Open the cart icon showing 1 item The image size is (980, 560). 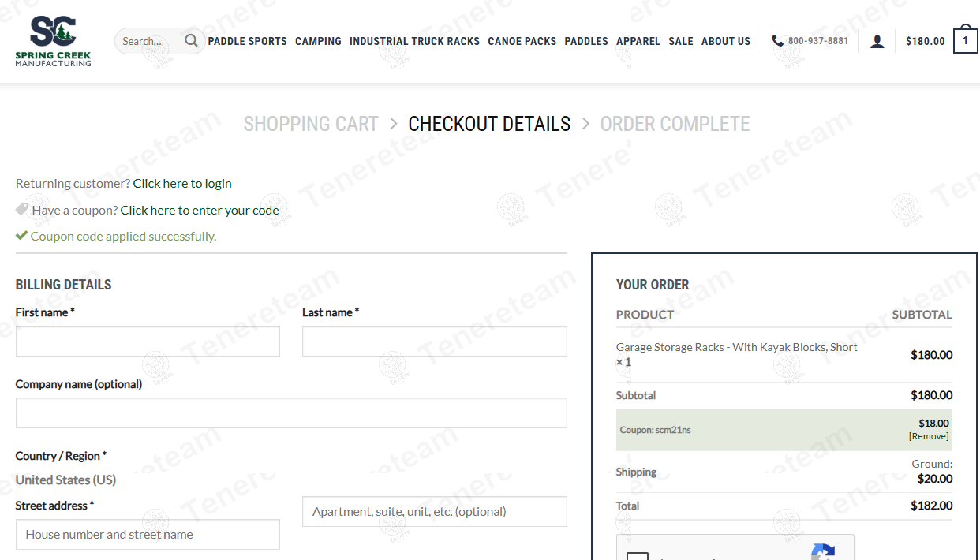pyautogui.click(x=966, y=40)
